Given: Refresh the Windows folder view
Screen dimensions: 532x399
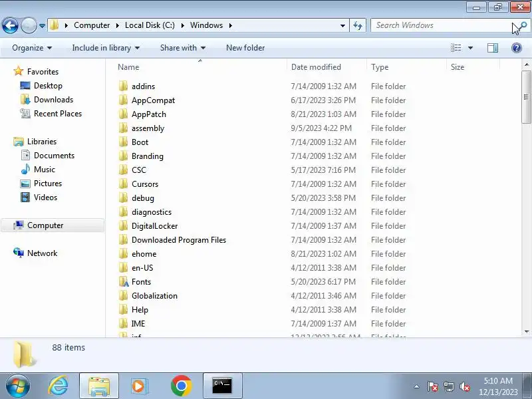Looking at the screenshot, I should [358, 25].
